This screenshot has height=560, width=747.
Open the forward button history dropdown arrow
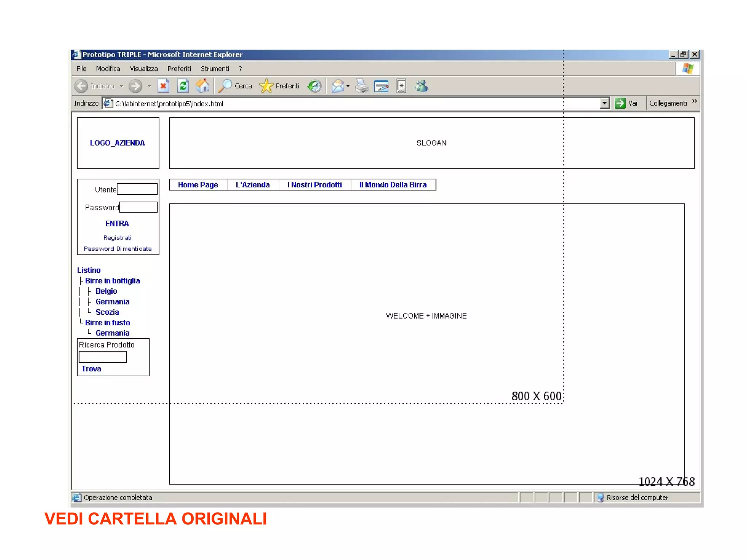coord(149,86)
